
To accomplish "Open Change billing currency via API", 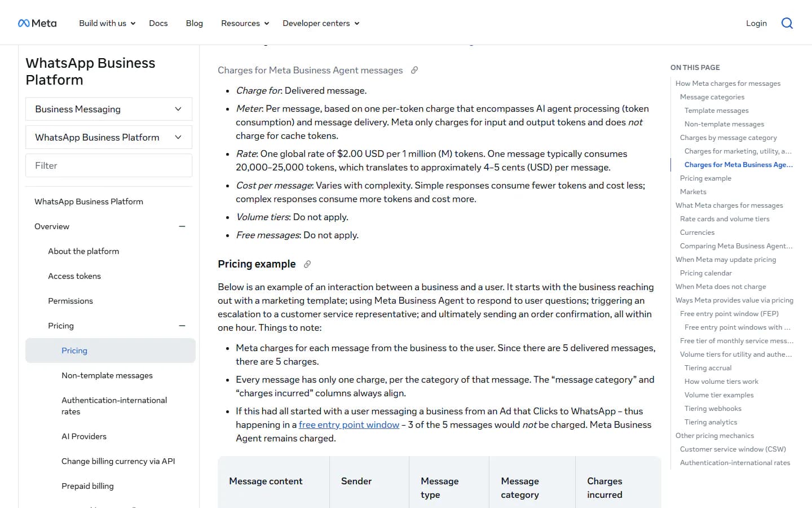I will pyautogui.click(x=118, y=461).
